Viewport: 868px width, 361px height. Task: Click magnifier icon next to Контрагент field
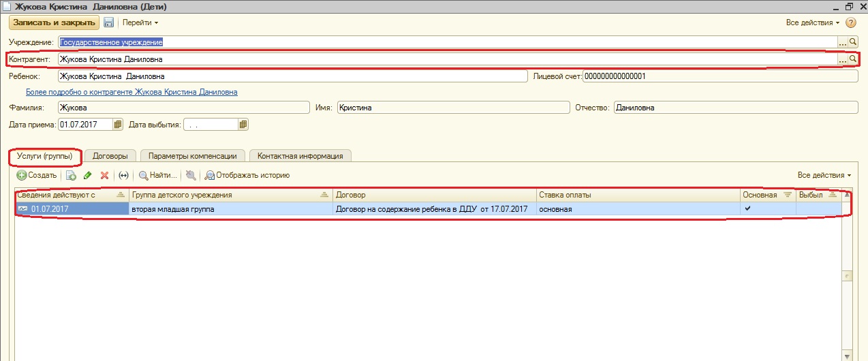[x=852, y=59]
